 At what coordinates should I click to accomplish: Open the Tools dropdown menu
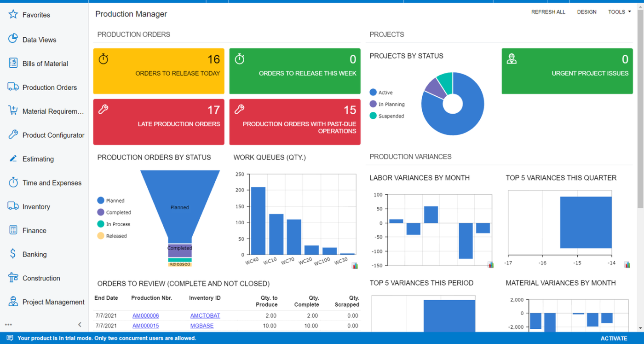click(619, 12)
